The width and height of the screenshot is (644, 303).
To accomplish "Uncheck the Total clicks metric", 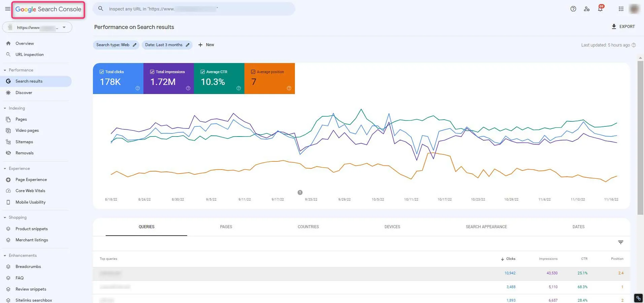I will [102, 72].
